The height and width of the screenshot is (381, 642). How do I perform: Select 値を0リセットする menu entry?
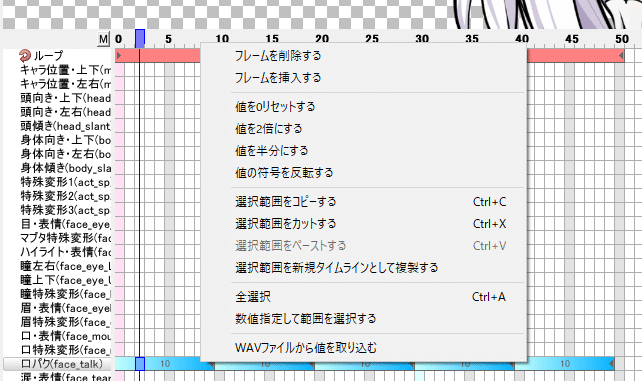click(x=275, y=107)
